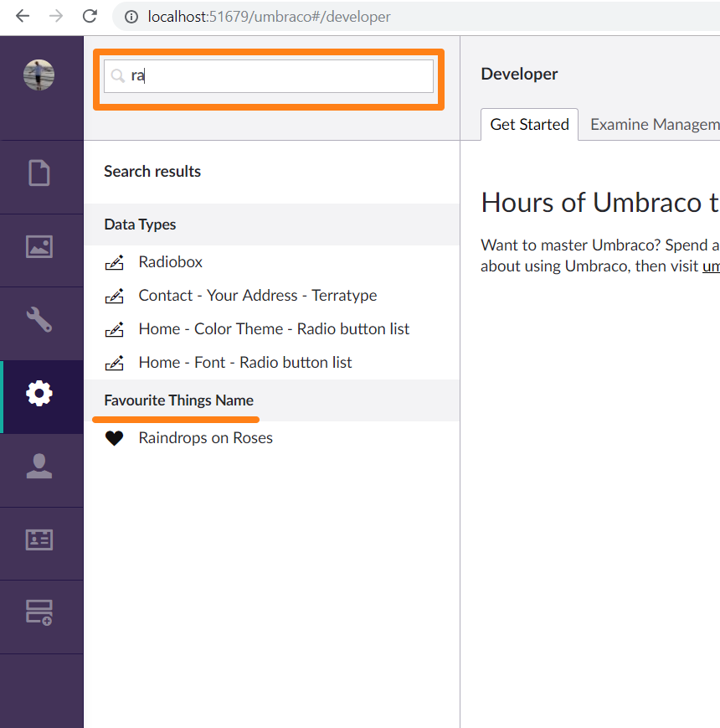
Task: Switch to the Examine Management tab
Action: [655, 125]
